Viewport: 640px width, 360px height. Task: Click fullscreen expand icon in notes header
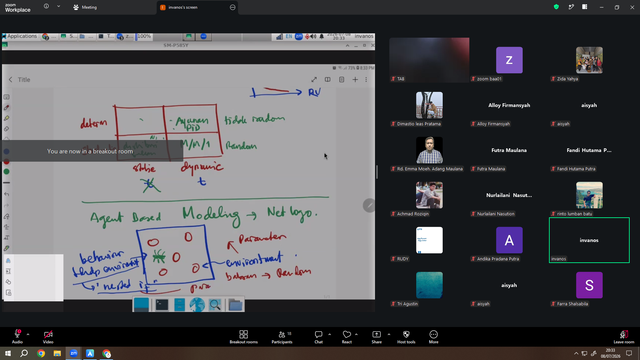(x=314, y=80)
